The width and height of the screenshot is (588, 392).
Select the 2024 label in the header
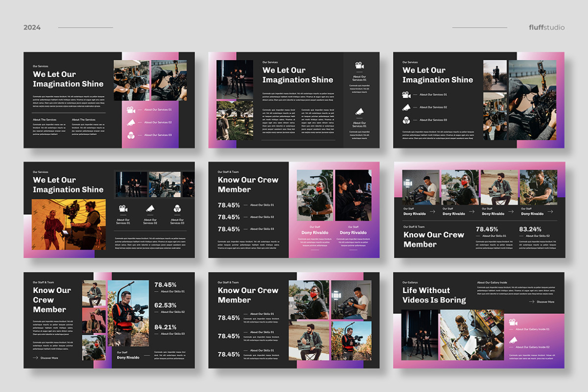[x=32, y=27]
